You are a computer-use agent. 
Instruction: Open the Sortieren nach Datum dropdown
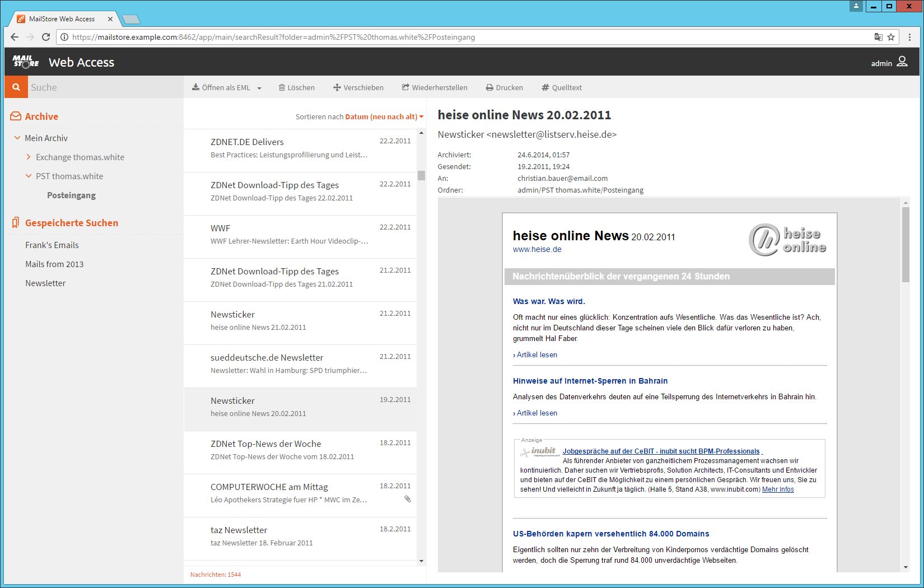point(421,116)
